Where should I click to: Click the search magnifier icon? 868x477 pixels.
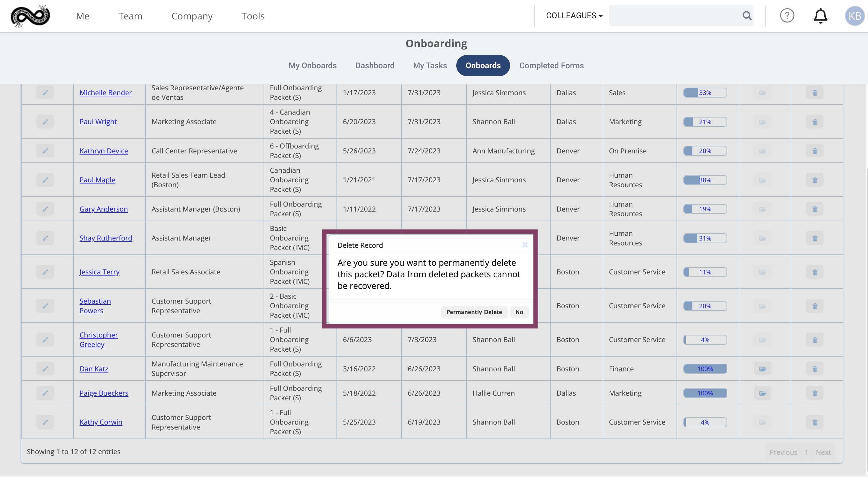pyautogui.click(x=747, y=16)
